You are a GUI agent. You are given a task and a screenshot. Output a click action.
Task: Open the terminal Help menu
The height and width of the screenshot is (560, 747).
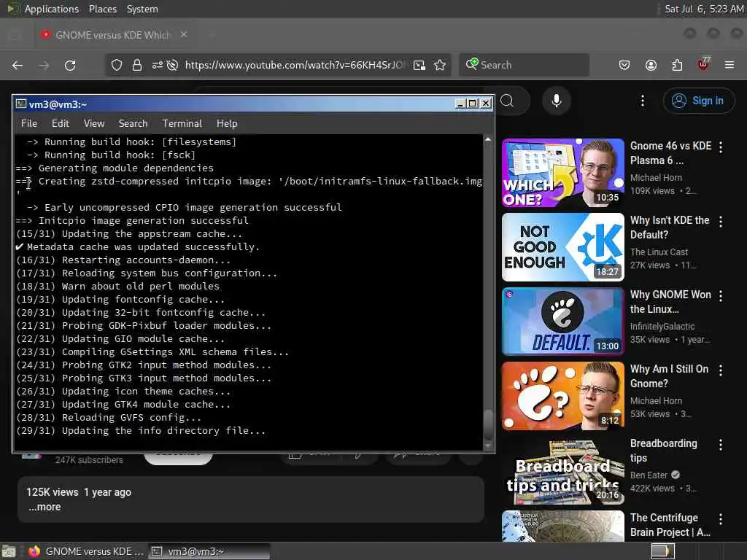227,123
